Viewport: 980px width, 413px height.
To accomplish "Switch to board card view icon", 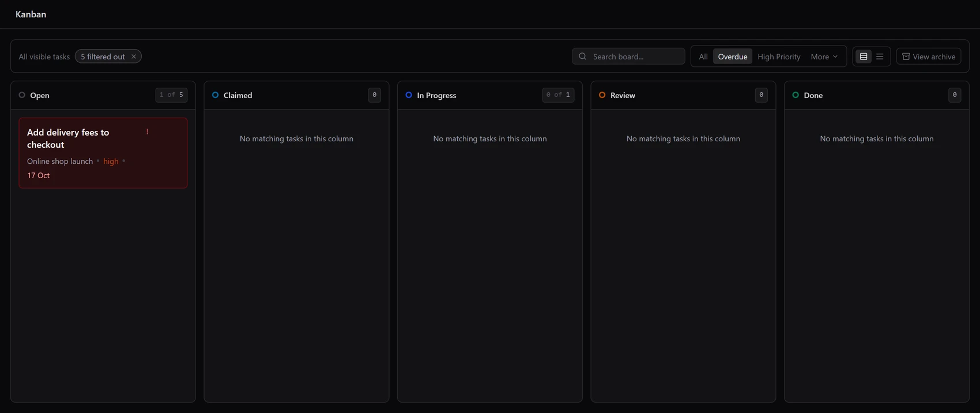I will click(863, 57).
